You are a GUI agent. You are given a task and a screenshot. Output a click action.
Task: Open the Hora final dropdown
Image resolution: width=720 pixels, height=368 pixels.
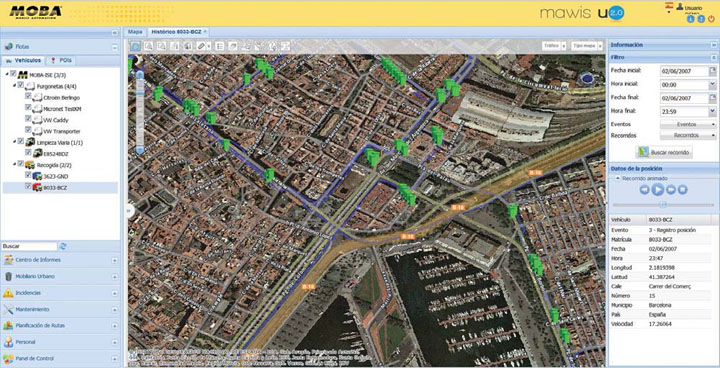(x=712, y=111)
